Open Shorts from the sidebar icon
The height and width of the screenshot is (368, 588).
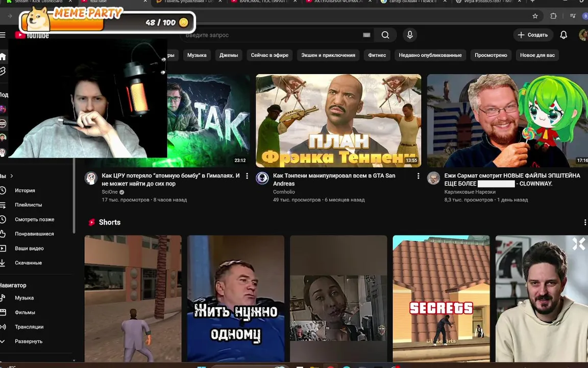coord(3,71)
